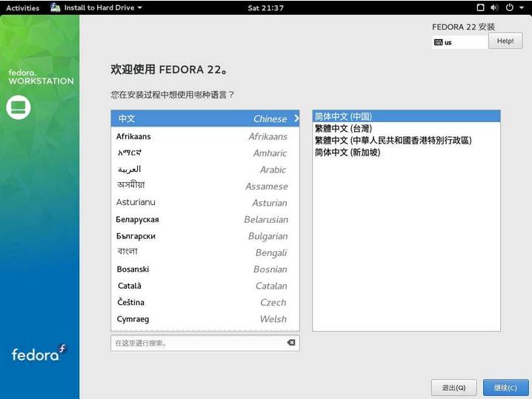Select Bosanski in the language list
The width and height of the screenshot is (532, 399).
[x=205, y=269]
